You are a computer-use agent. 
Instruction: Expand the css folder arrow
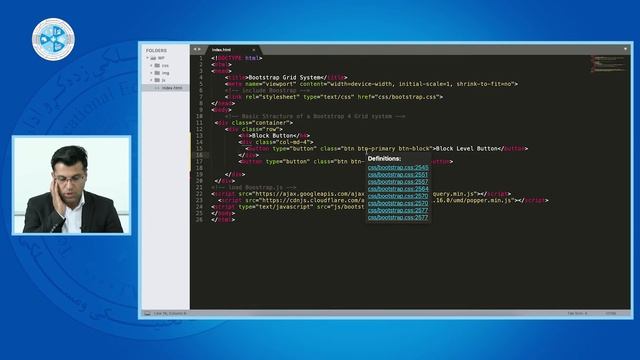point(151,65)
